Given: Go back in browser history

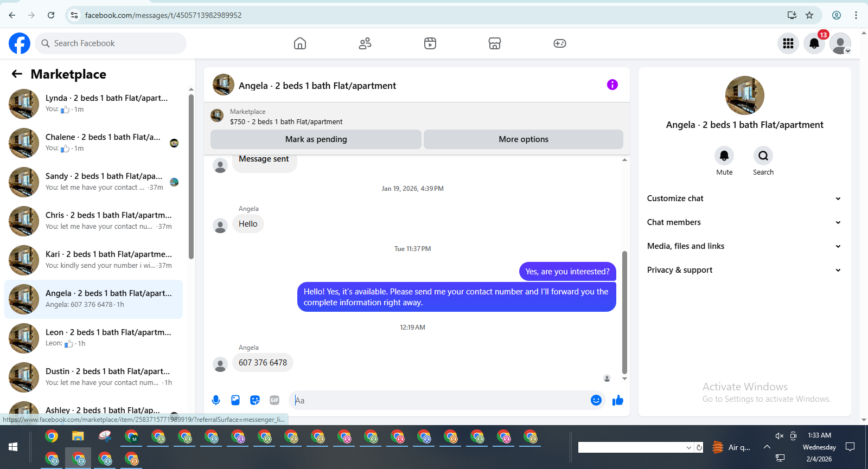Looking at the screenshot, I should tap(12, 15).
